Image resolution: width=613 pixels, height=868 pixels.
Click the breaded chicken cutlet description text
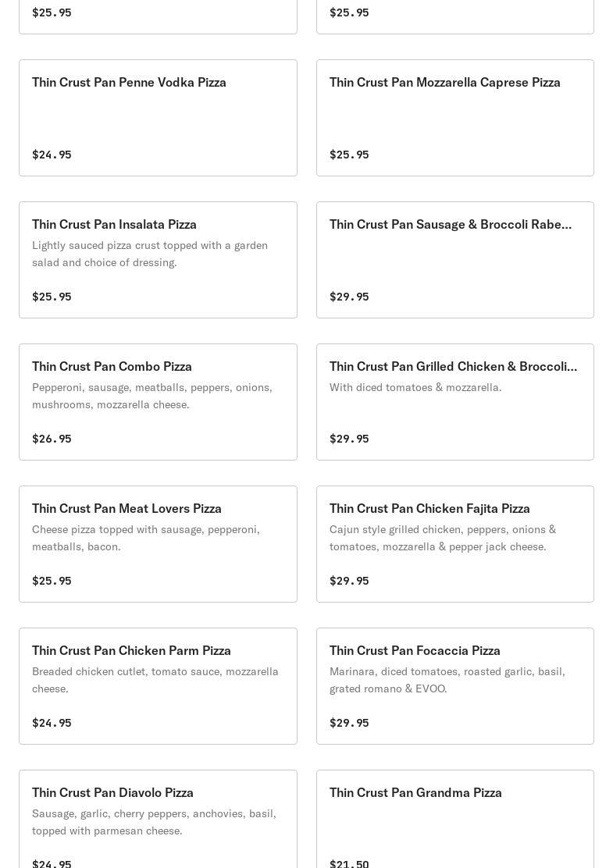tap(155, 680)
